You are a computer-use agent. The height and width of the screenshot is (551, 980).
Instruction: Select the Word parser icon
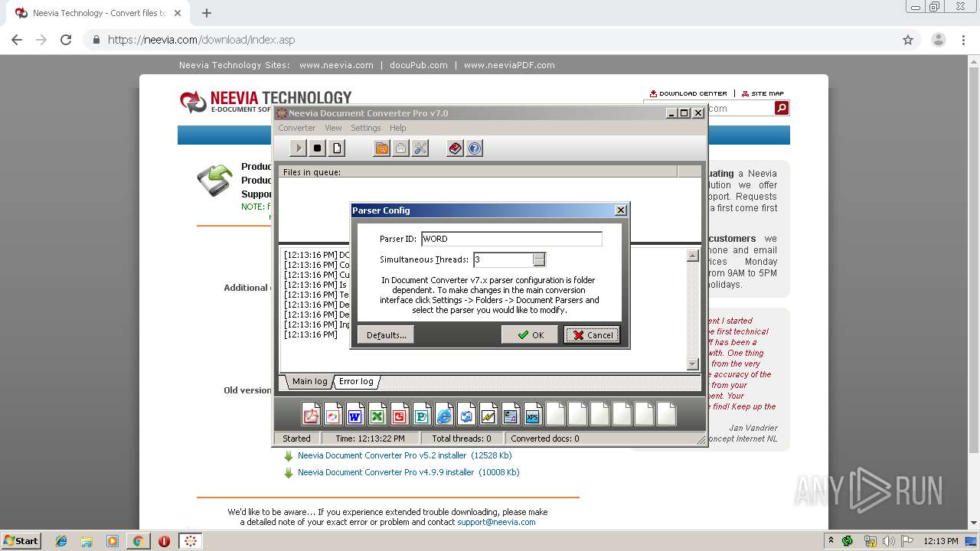click(355, 414)
